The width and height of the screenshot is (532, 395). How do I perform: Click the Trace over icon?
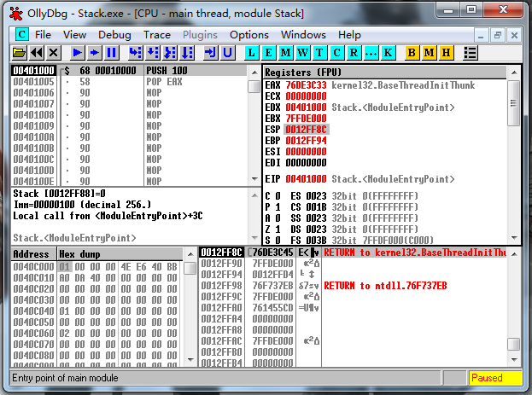187,53
